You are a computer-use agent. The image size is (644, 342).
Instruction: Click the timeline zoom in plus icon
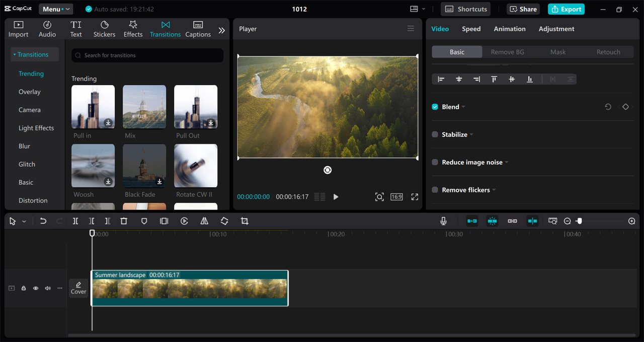[x=632, y=221]
